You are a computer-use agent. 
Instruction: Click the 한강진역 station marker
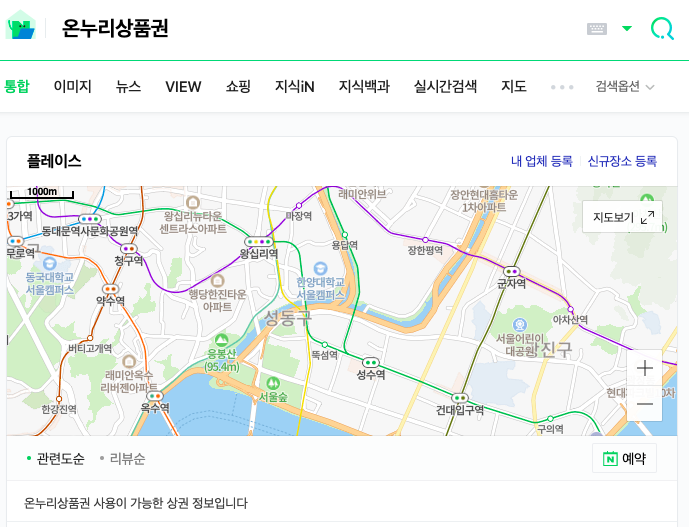pos(58,399)
